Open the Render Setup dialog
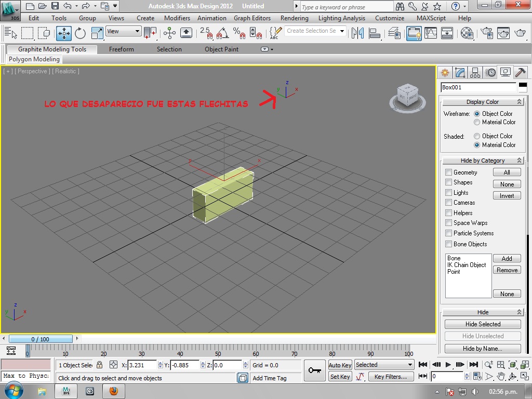 (487, 33)
